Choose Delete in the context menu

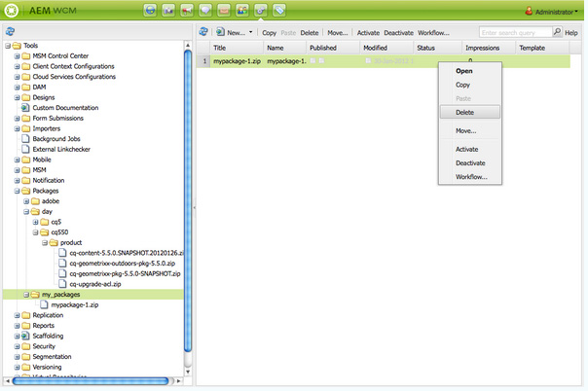(x=470, y=113)
